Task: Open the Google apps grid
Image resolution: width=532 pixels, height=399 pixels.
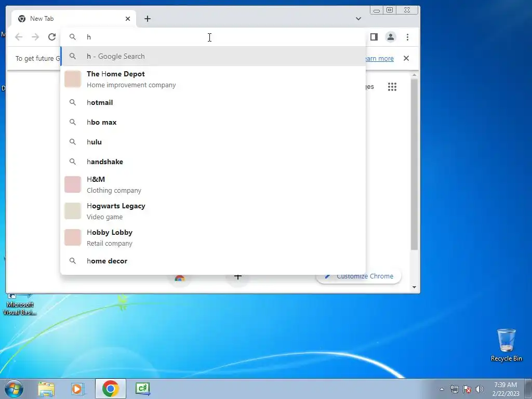Action: [x=392, y=87]
